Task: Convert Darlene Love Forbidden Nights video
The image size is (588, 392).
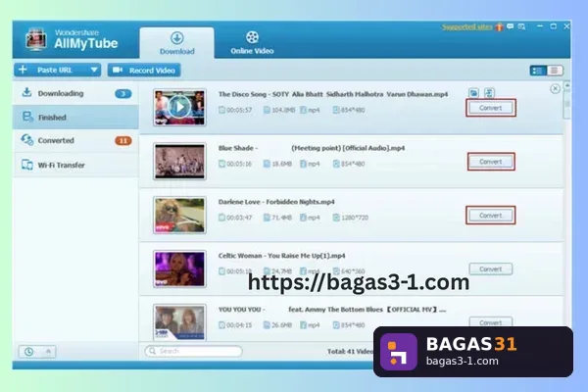Action: pyautogui.click(x=491, y=216)
